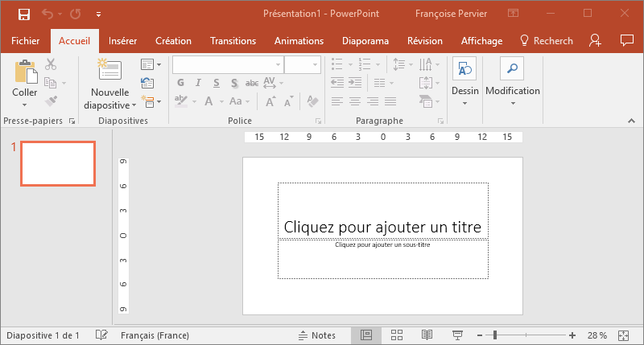Click the Coller (paste) clipboard icon
644x345 pixels.
tap(25, 72)
